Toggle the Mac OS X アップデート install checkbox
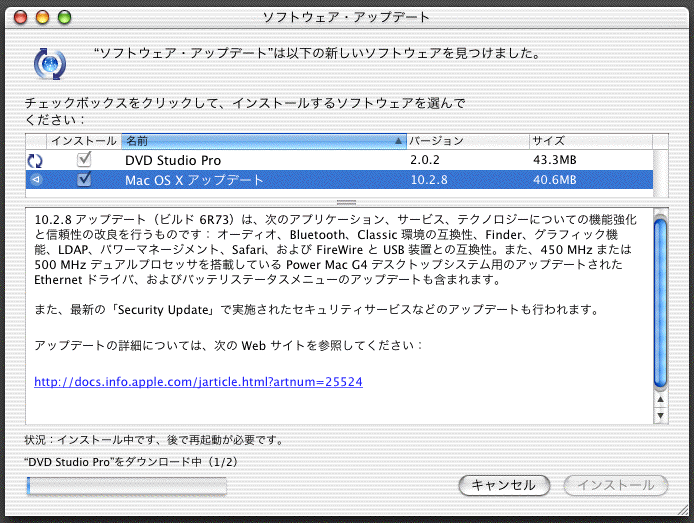694x523 pixels. point(84,179)
